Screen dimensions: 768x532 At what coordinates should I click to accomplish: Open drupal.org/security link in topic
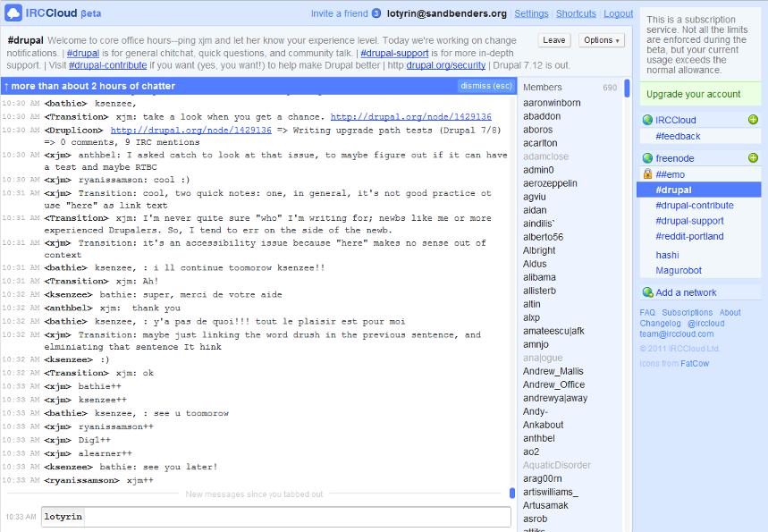pyautogui.click(x=446, y=65)
